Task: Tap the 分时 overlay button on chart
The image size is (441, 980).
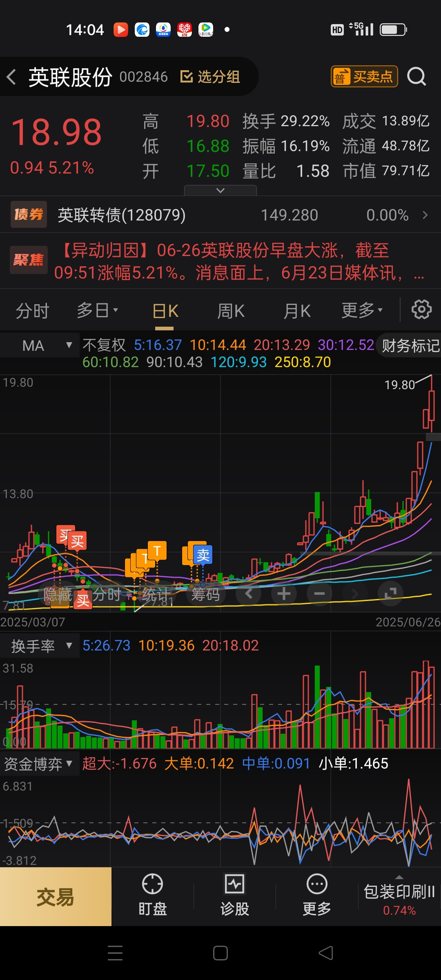Action: tap(107, 595)
